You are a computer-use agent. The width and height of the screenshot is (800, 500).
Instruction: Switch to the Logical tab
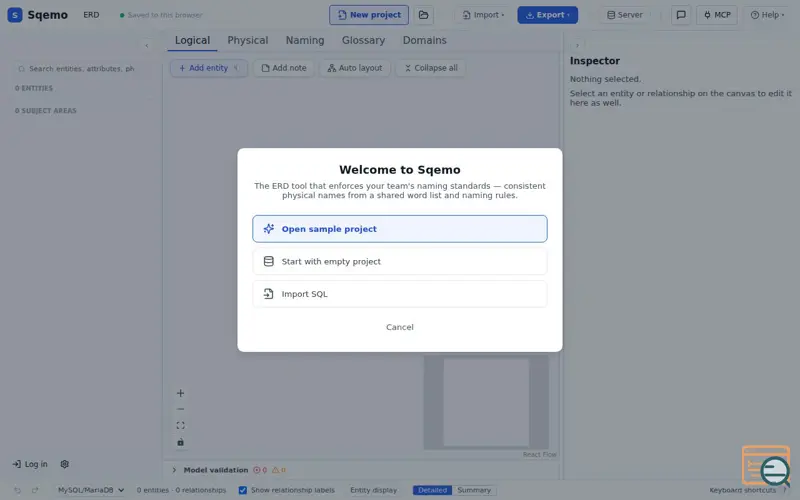(x=192, y=40)
